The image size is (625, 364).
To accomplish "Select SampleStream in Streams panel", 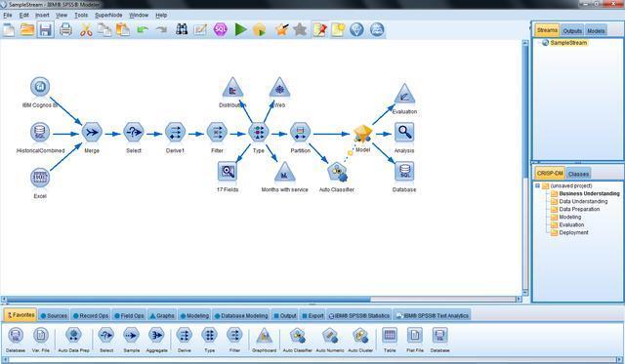I will [x=568, y=43].
